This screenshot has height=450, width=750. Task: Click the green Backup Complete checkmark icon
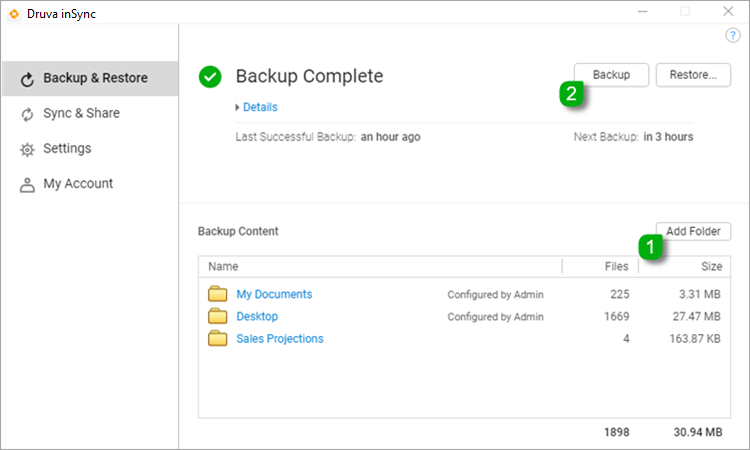[x=210, y=77]
